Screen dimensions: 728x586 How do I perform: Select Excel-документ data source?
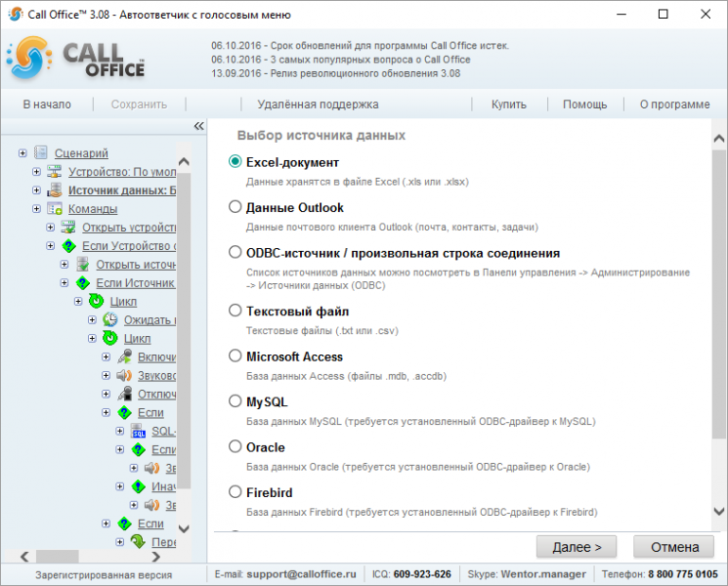click(235, 161)
